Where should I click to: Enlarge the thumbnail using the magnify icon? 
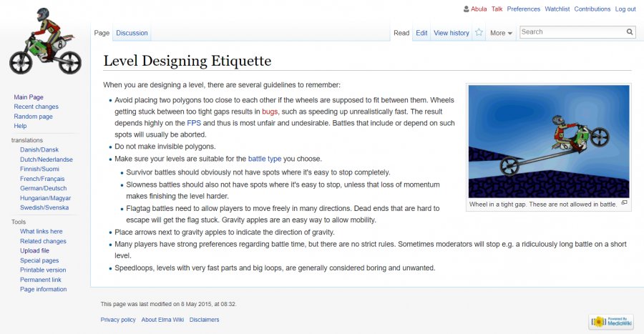click(x=624, y=203)
